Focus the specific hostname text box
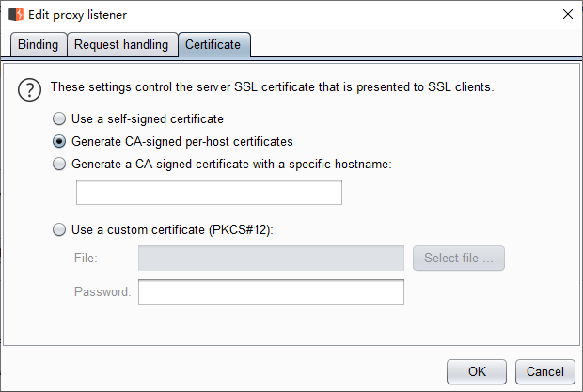The image size is (583, 392). 209,193
